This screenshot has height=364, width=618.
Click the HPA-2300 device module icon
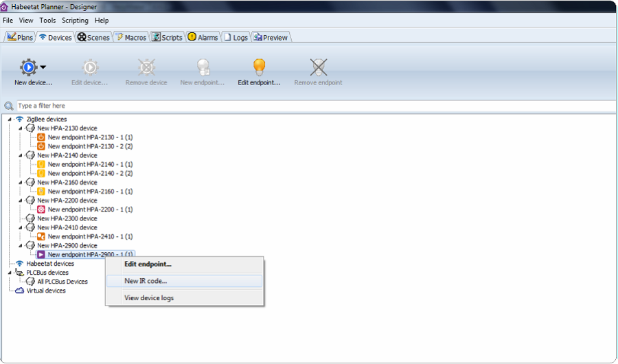[30, 218]
